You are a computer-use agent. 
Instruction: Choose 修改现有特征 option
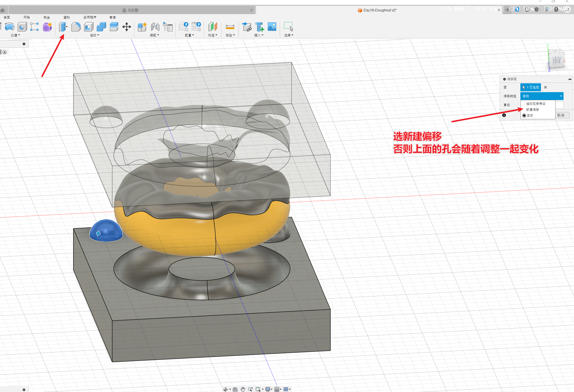click(x=535, y=104)
